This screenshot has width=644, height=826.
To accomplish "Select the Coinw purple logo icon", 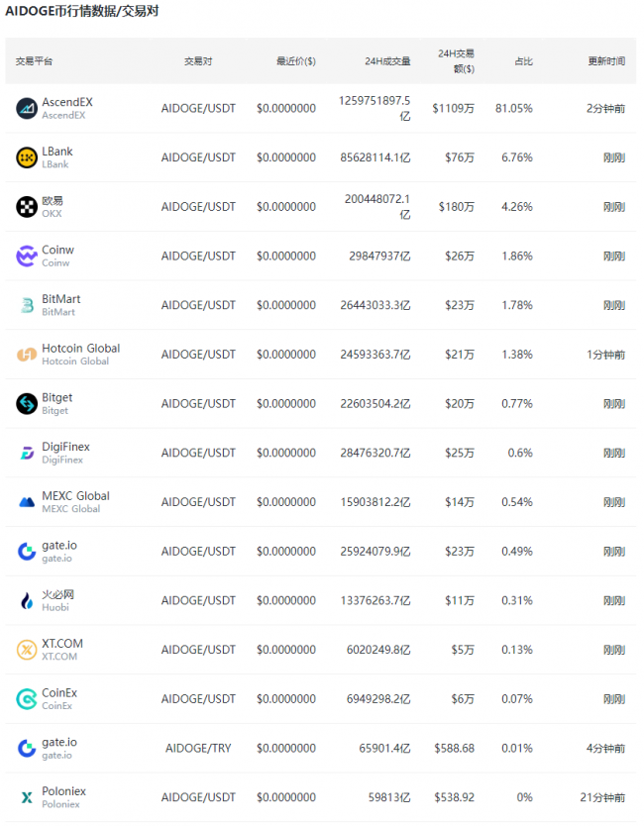I will point(27,256).
